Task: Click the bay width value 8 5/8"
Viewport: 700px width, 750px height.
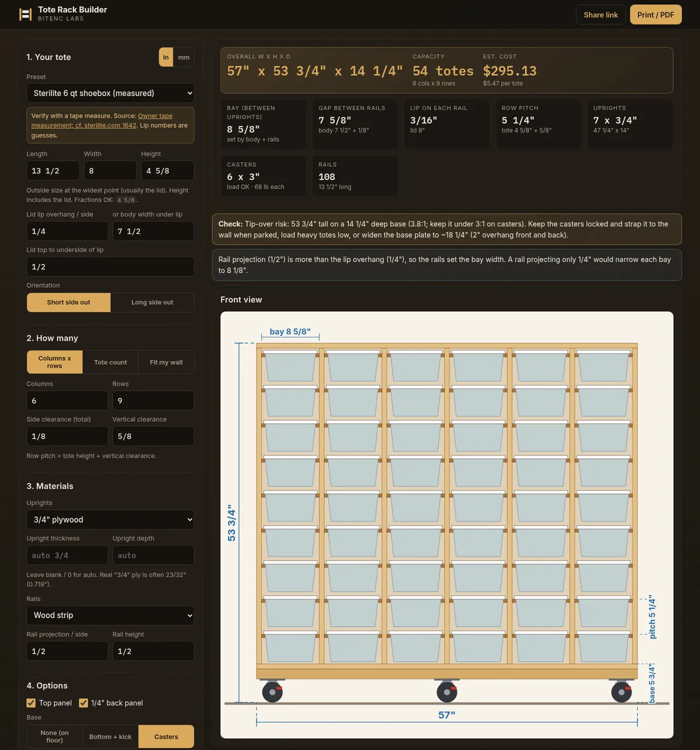Action: [243, 129]
